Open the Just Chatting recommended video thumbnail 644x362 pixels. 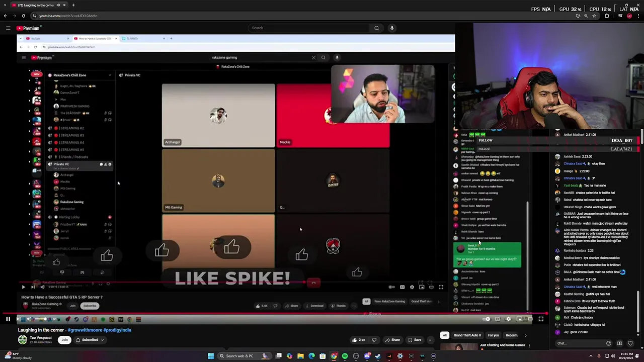(x=459, y=347)
